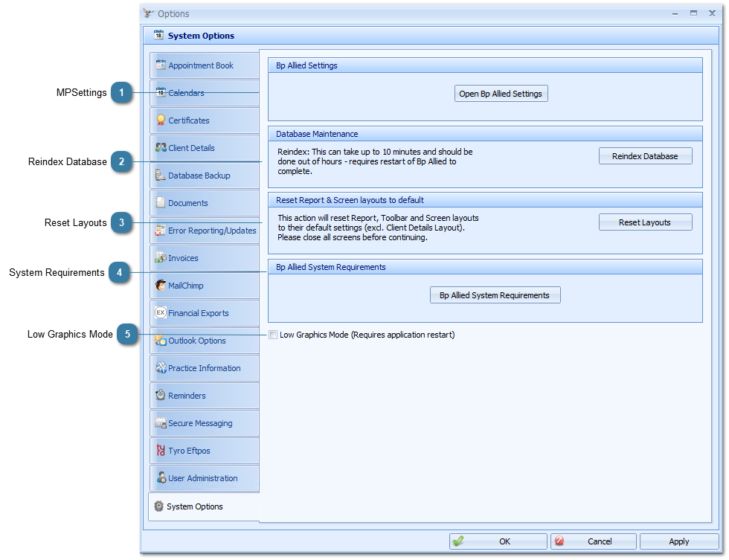Select the System Options tab

pos(204,506)
